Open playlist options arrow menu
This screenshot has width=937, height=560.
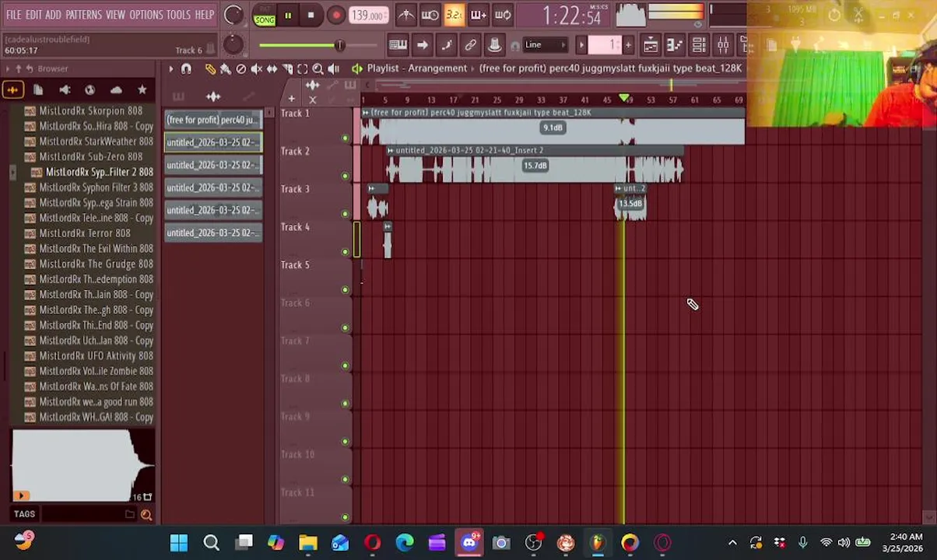(170, 68)
